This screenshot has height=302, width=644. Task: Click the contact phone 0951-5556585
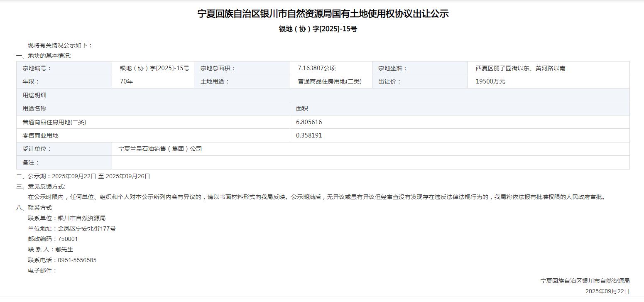click(77, 260)
